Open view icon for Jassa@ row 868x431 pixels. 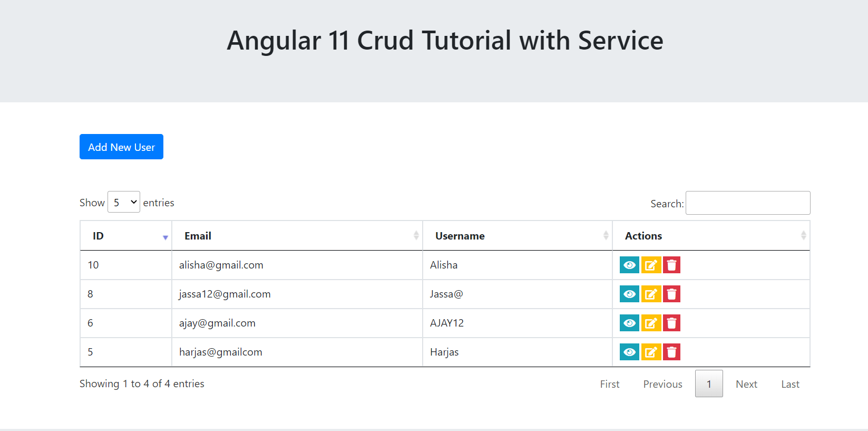point(629,294)
